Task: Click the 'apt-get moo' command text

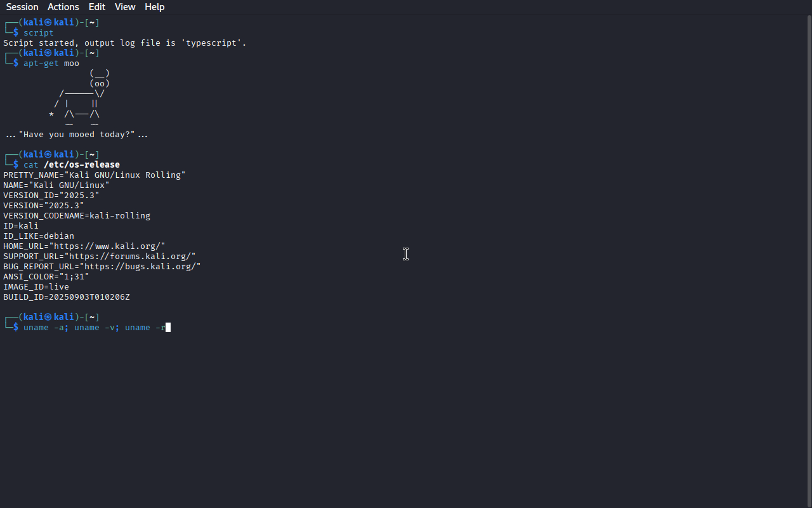Action: click(51, 63)
